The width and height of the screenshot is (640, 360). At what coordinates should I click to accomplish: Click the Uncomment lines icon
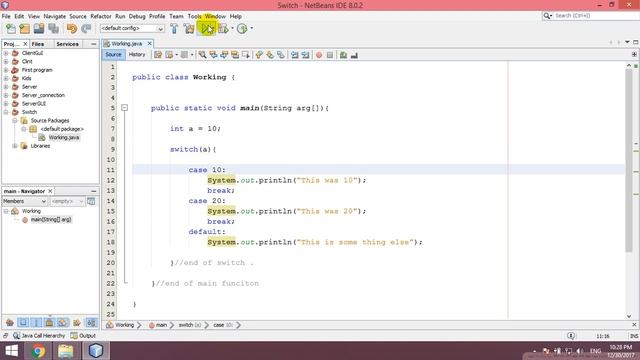354,55
